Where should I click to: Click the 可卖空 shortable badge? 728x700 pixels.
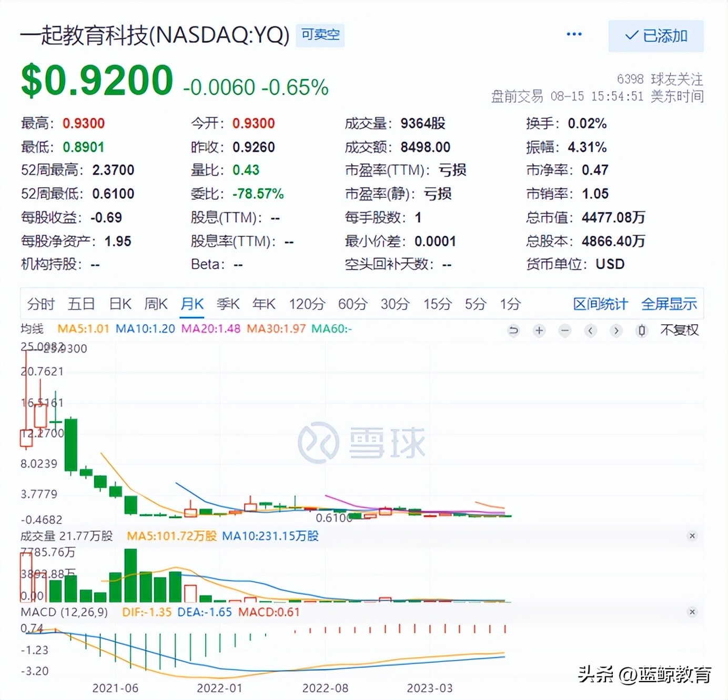(319, 35)
